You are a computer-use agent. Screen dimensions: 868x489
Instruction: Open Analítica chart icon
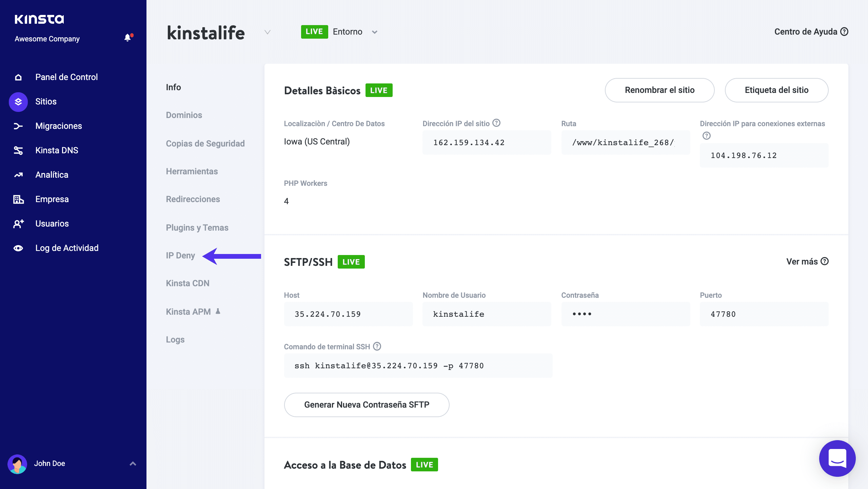18,175
